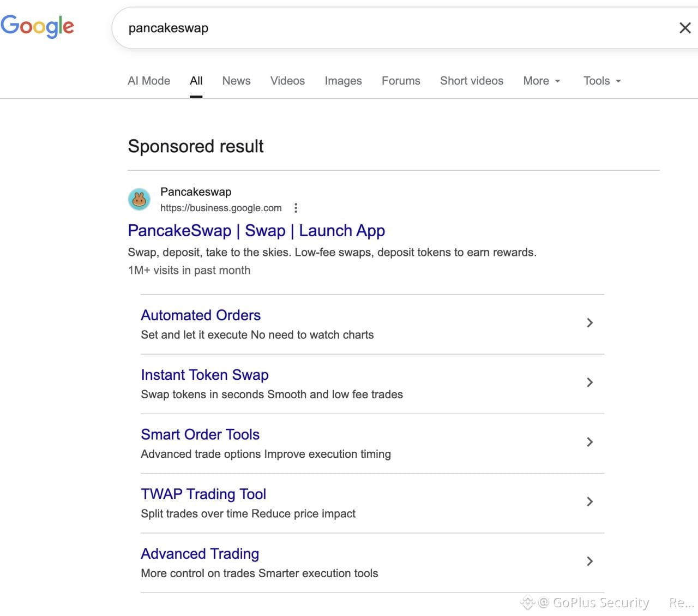
Task: Open the three-dot menu beside the ad URL
Action: pyautogui.click(x=296, y=208)
